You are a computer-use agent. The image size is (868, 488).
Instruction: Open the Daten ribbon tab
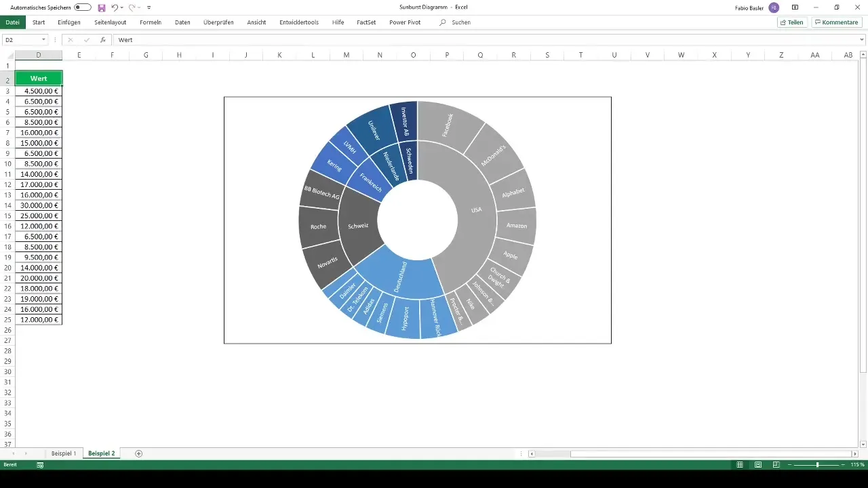point(182,22)
